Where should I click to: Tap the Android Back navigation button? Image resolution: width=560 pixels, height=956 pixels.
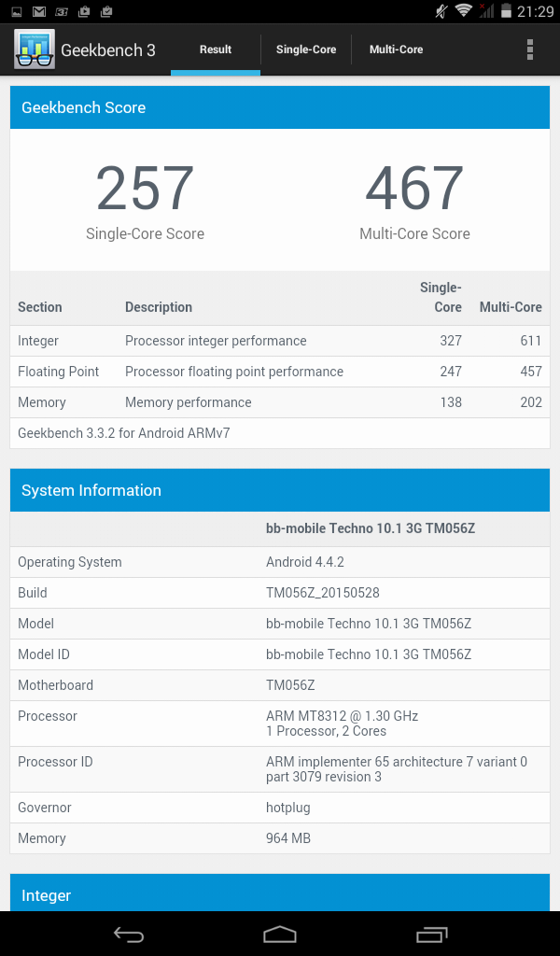point(129,934)
